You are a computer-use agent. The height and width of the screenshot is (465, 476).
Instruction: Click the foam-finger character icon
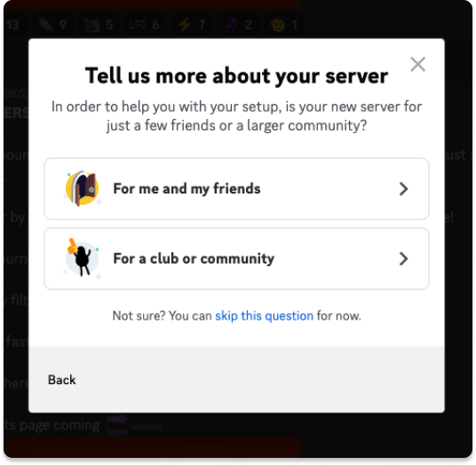click(x=83, y=258)
